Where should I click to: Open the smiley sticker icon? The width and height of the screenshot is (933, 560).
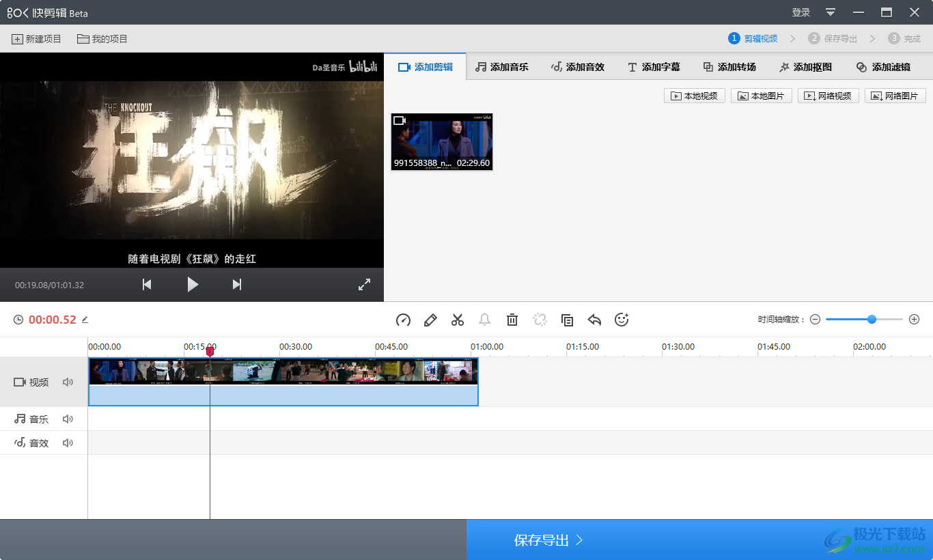[622, 320]
